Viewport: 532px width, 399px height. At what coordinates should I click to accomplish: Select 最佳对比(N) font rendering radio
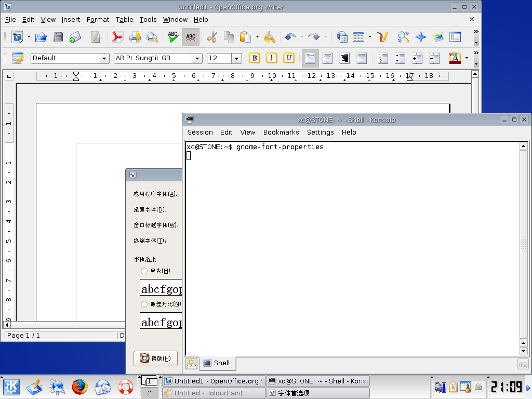tap(144, 304)
